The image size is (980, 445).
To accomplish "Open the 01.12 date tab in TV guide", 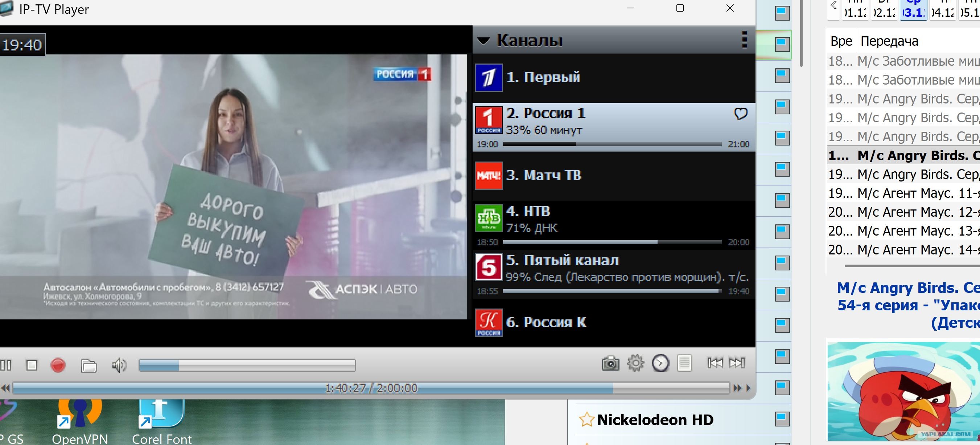I will [x=855, y=10].
